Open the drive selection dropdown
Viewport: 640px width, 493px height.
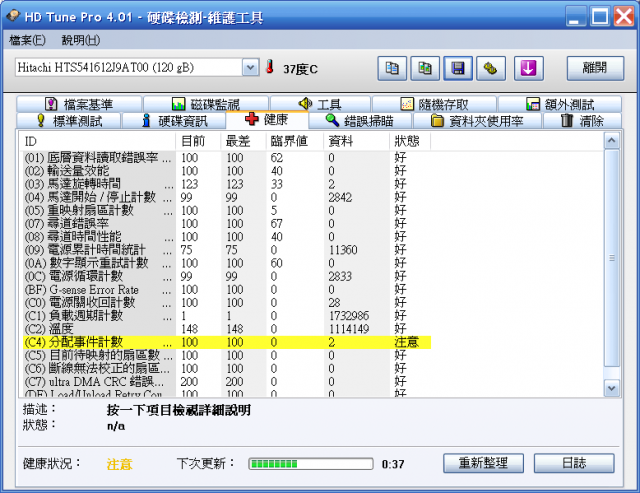click(x=250, y=67)
